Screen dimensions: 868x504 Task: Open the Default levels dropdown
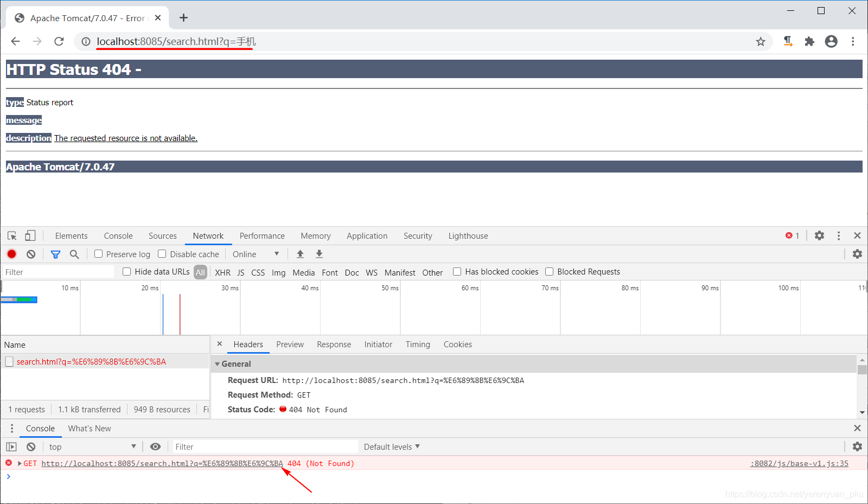pos(392,446)
